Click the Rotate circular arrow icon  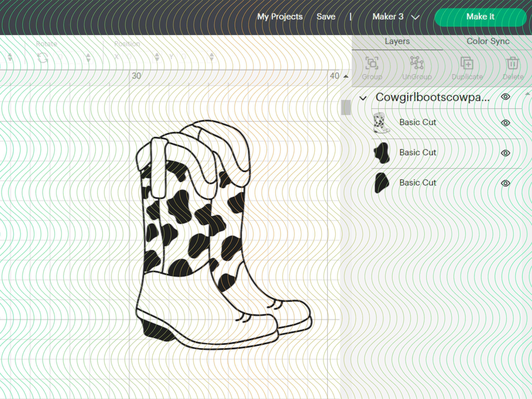43,58
